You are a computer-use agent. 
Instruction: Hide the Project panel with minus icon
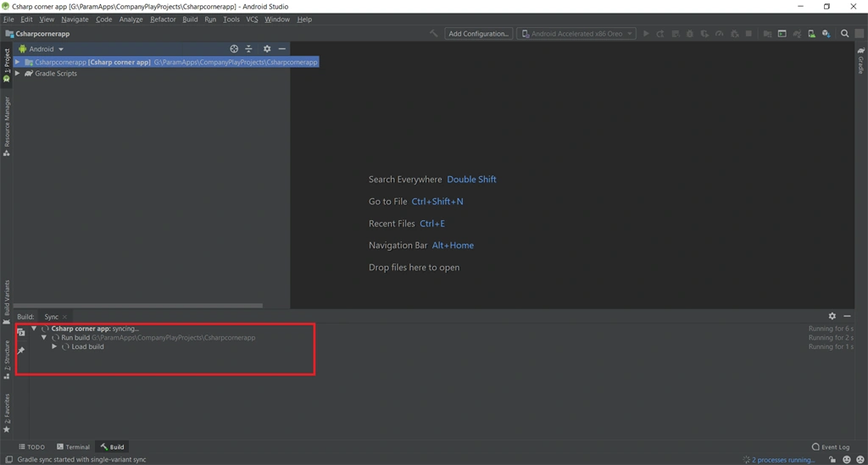(281, 48)
